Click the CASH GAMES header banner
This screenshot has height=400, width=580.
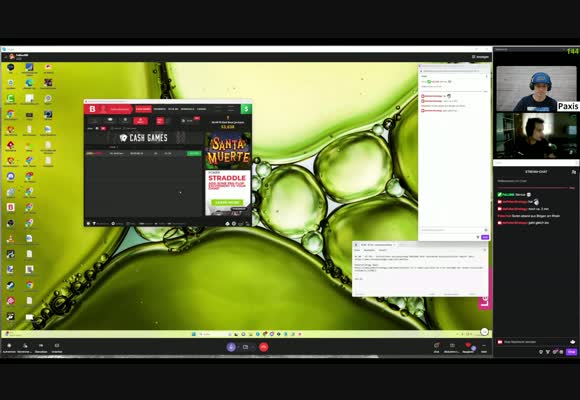(x=144, y=138)
